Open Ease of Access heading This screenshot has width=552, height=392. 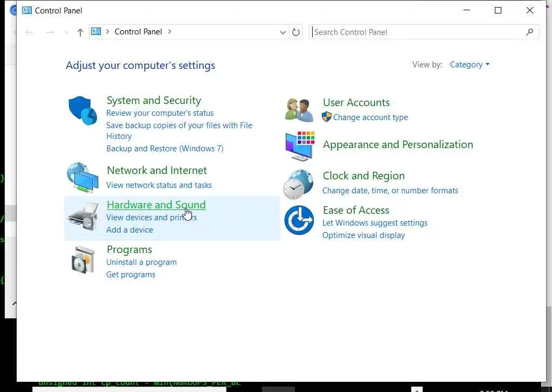pos(356,210)
